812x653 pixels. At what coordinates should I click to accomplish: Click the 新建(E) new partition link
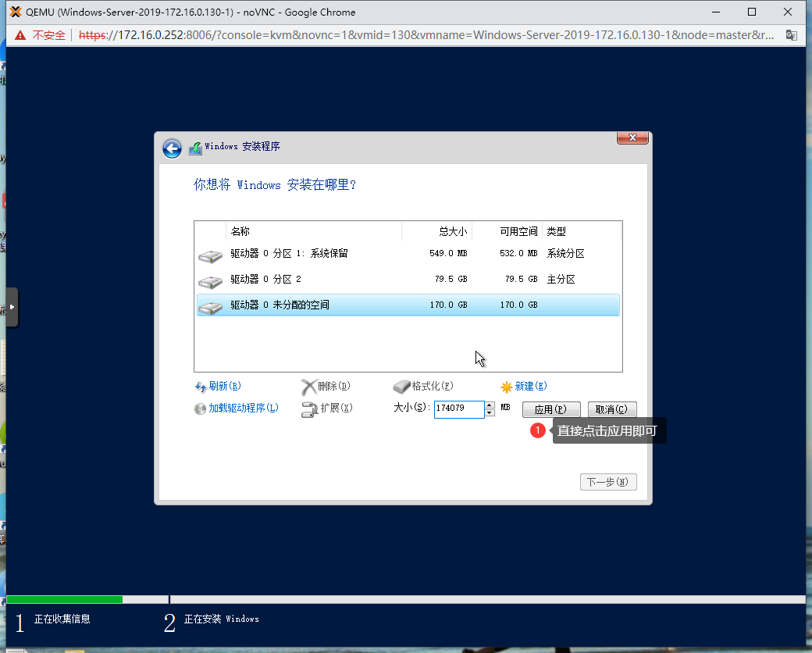point(531,386)
